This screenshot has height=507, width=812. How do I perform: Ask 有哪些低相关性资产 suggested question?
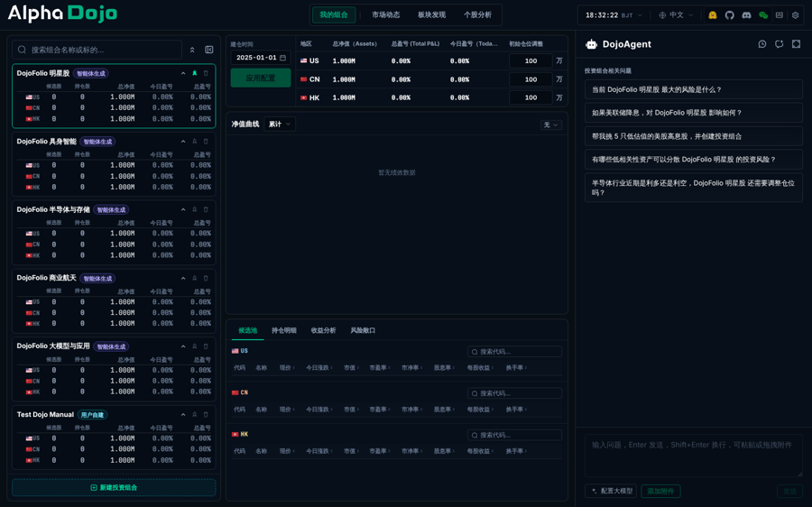(x=694, y=160)
